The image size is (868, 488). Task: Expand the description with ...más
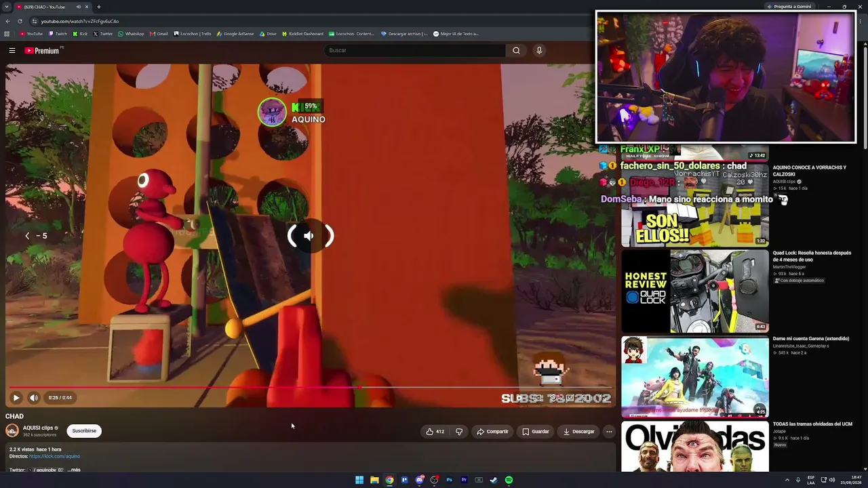point(74,470)
